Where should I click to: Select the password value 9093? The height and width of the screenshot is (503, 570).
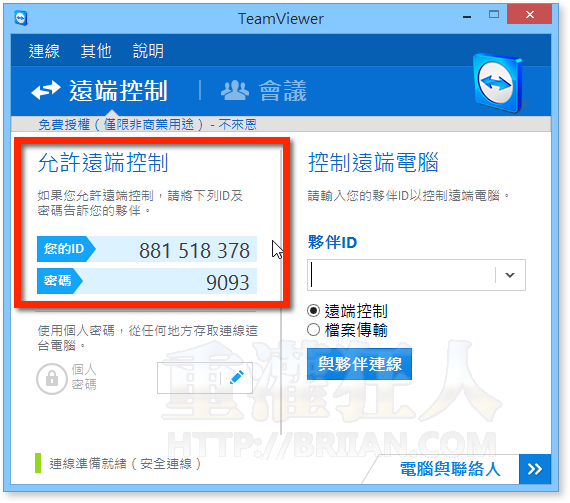(x=228, y=282)
